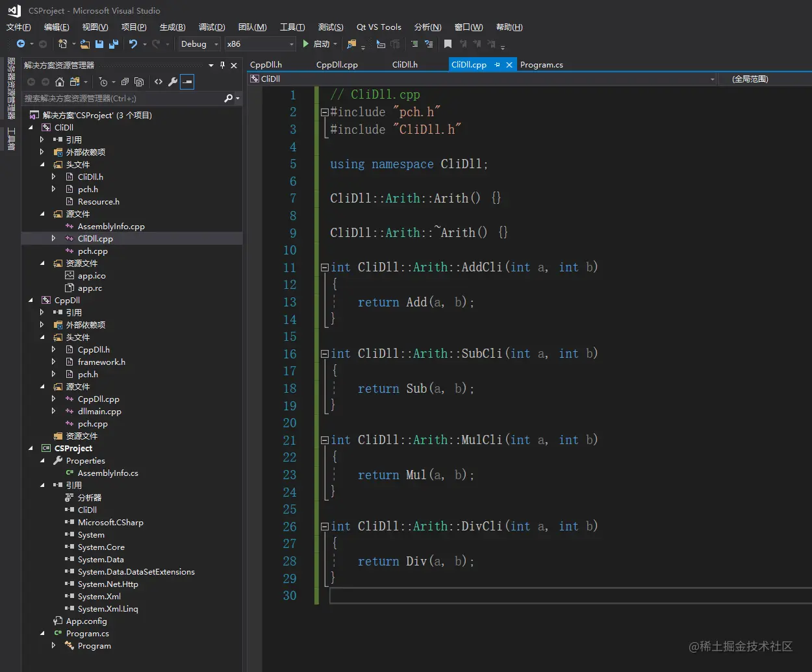Select AssemblyInfo.cpp in Solution Explorer
Screen dimensions: 812x672
[111, 227]
